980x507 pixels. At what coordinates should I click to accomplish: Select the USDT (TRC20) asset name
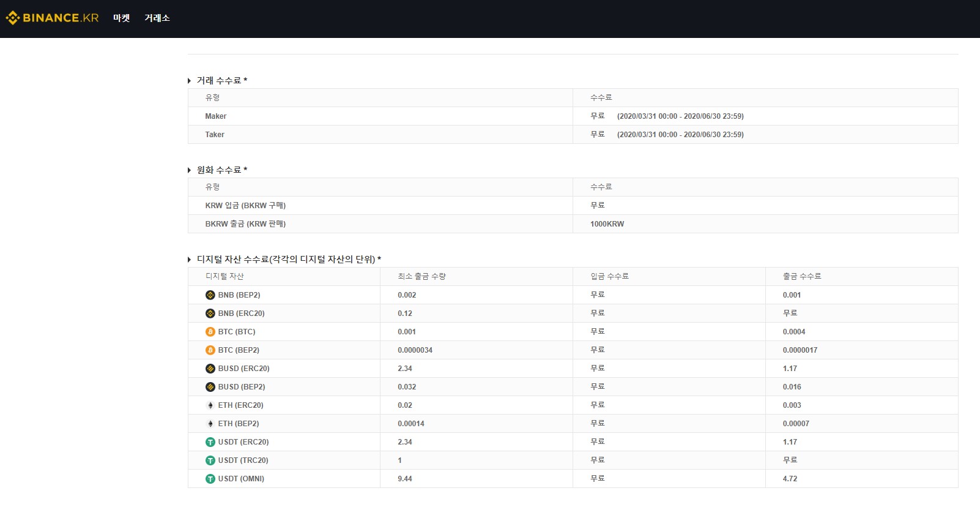coord(243,460)
